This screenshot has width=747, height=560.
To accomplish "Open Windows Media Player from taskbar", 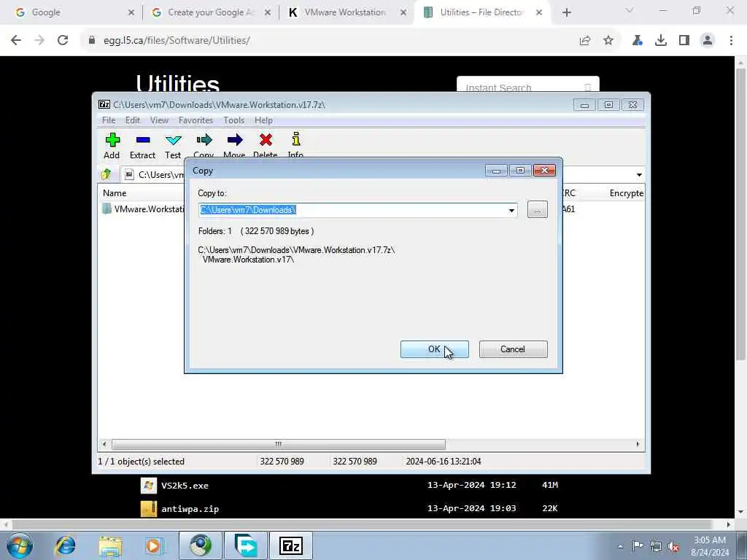I will pos(155,545).
